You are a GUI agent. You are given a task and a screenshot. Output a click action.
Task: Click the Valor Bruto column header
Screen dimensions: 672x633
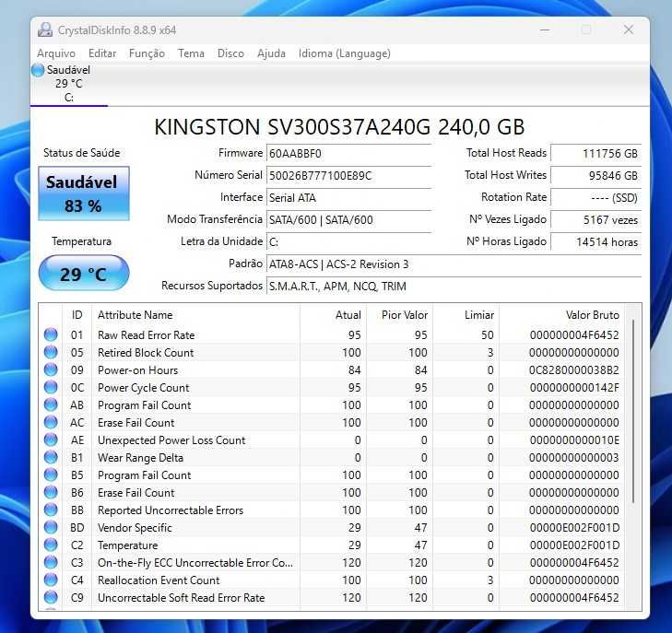pos(562,315)
